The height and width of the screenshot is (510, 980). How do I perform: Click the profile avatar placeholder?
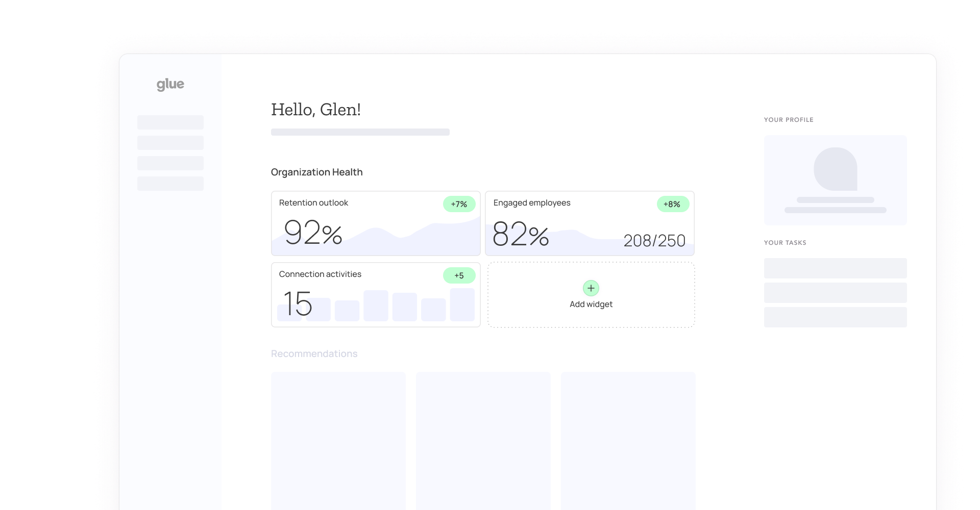click(x=836, y=169)
